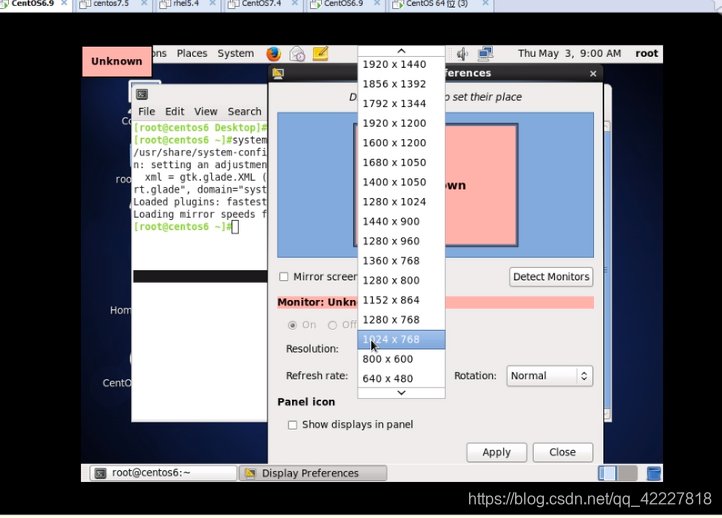Open terminal View menu

coord(205,111)
